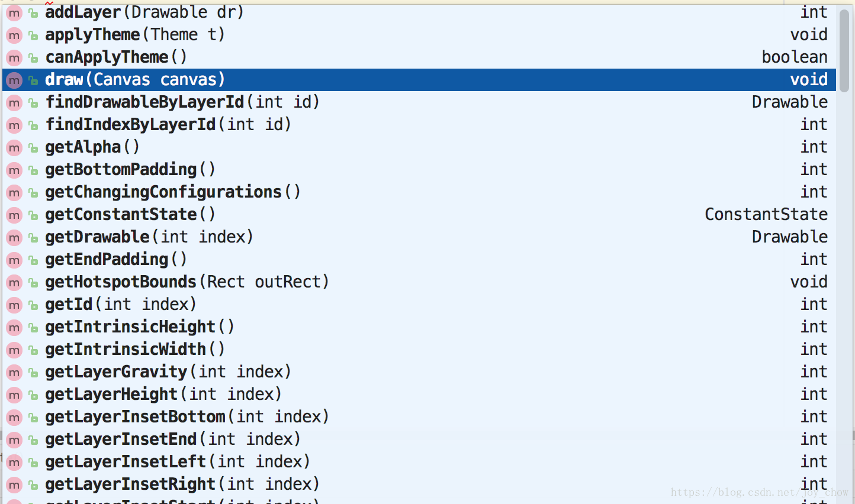Click Drawable return type of getDrawable row
855x504 pixels.
click(790, 237)
